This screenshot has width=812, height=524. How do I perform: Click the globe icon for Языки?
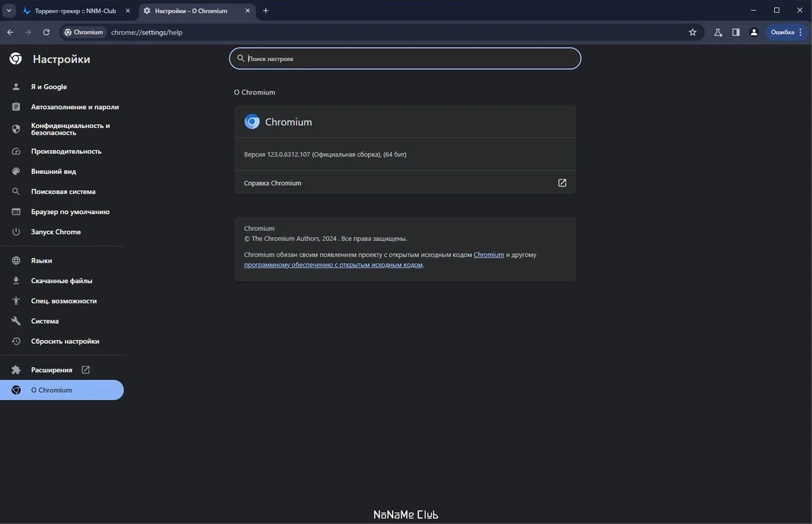(x=16, y=261)
